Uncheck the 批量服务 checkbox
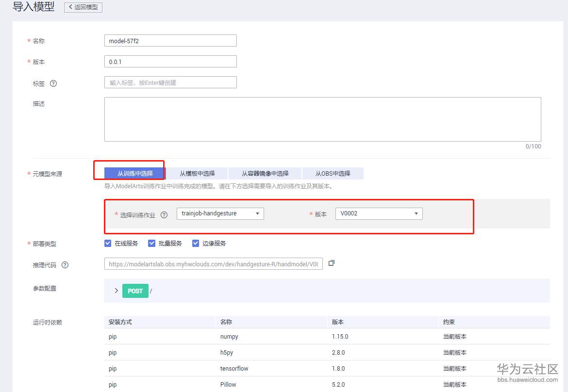The width and height of the screenshot is (568, 392). click(x=151, y=243)
